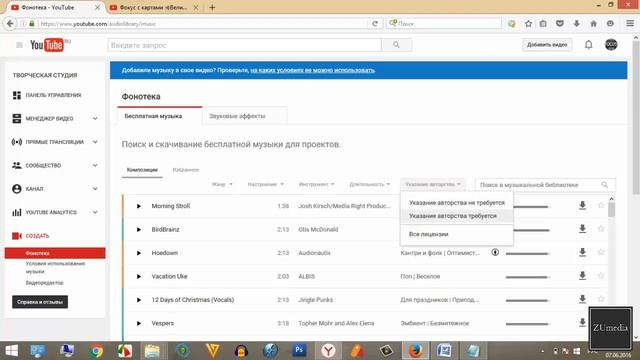Bookmark page with browser star icon
This screenshot has width=640, height=360.
528,24
